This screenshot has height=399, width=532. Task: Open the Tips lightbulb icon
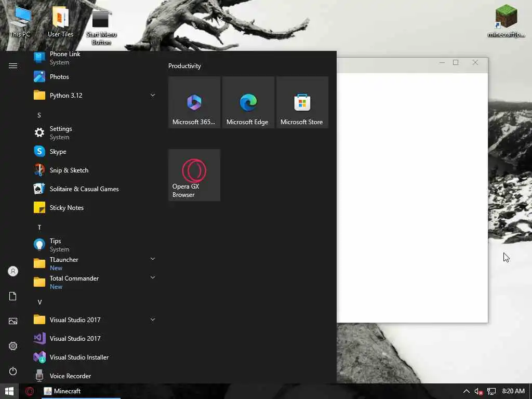click(39, 245)
